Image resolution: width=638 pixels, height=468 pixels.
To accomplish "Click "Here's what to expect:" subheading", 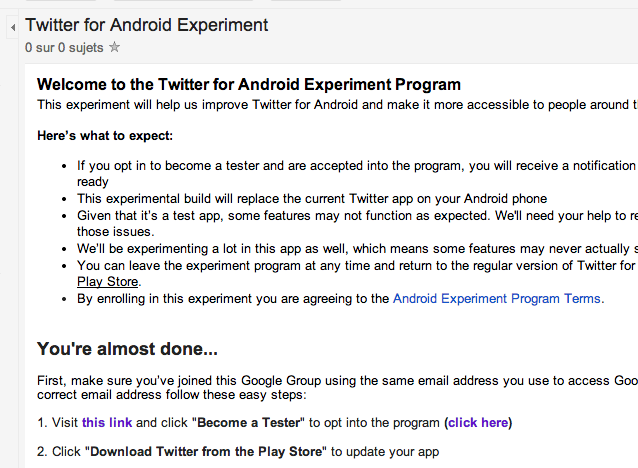I will (x=105, y=135).
